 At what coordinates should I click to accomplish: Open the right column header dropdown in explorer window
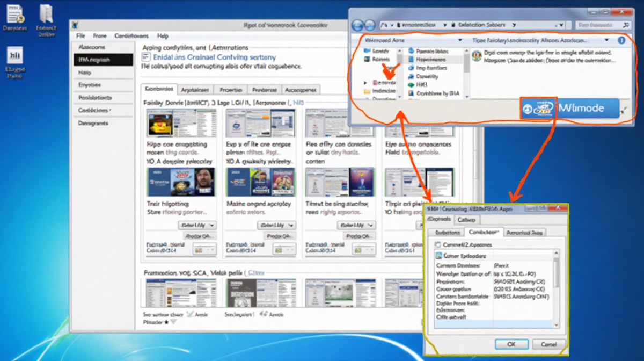tap(606, 40)
